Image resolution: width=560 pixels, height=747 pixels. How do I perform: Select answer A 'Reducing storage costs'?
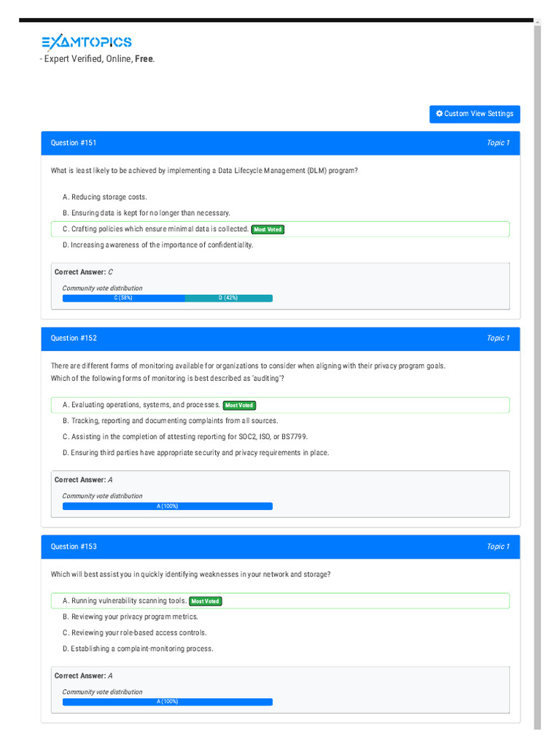point(105,197)
